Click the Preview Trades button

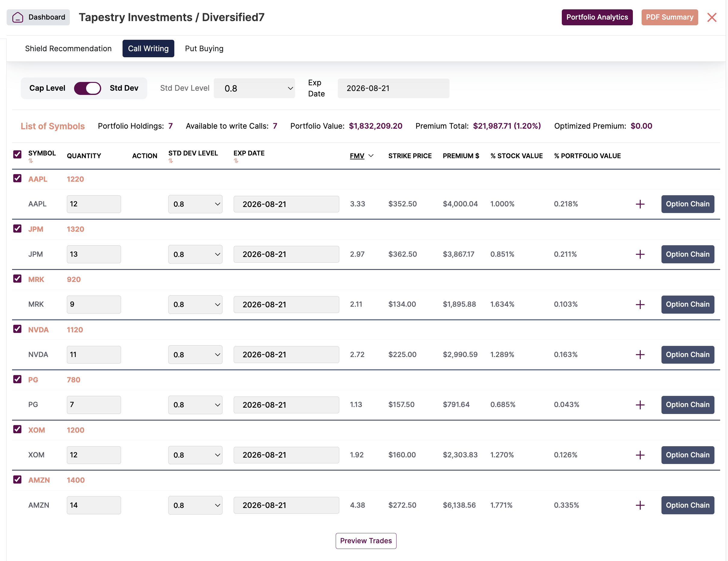click(366, 541)
